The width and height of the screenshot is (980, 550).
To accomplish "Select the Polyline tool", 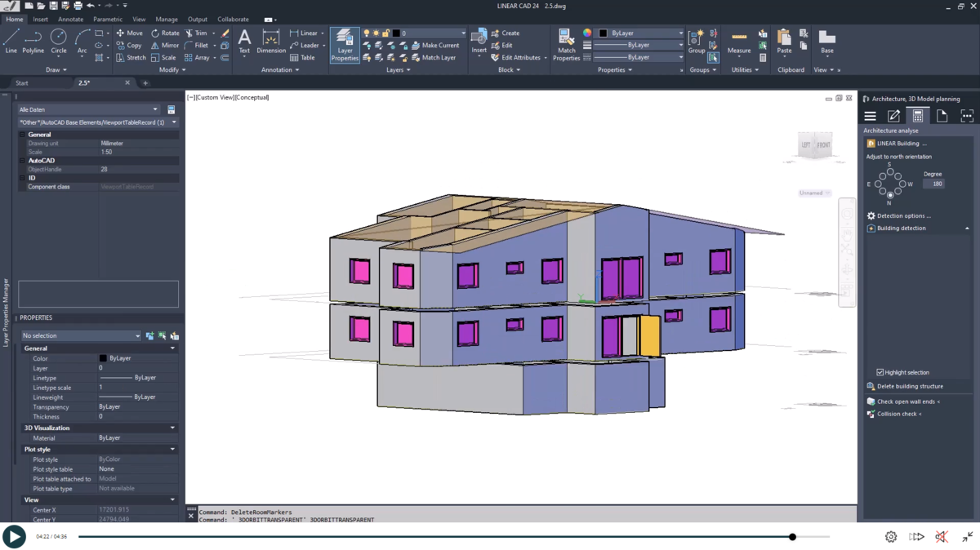I will [x=33, y=39].
